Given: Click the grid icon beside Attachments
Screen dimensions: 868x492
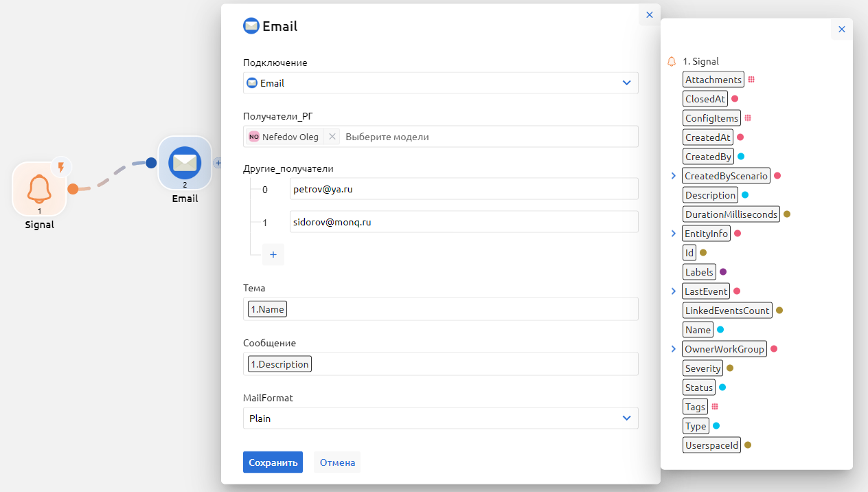Looking at the screenshot, I should (751, 80).
